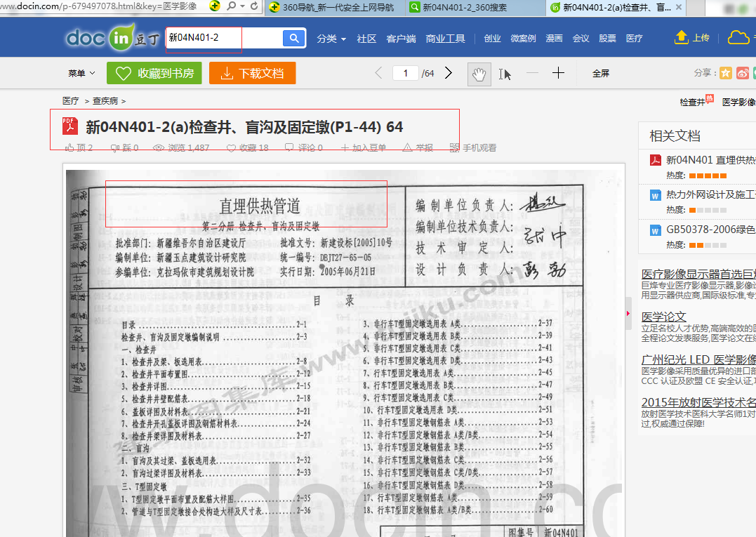This screenshot has height=537, width=756.
Task: Zoom out with minus icon
Action: (532, 73)
